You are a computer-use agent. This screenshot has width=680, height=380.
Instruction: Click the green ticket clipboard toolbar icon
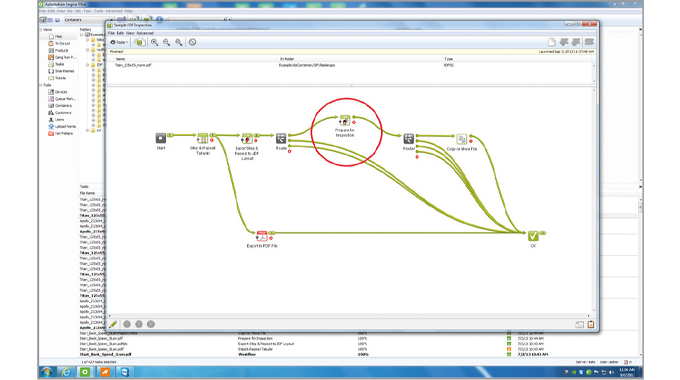pos(139,42)
